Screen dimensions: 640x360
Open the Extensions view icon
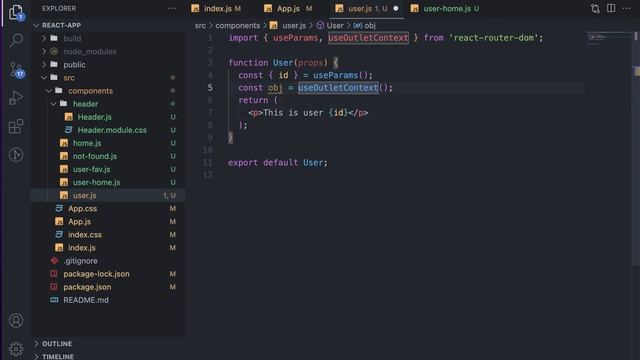coord(16,127)
